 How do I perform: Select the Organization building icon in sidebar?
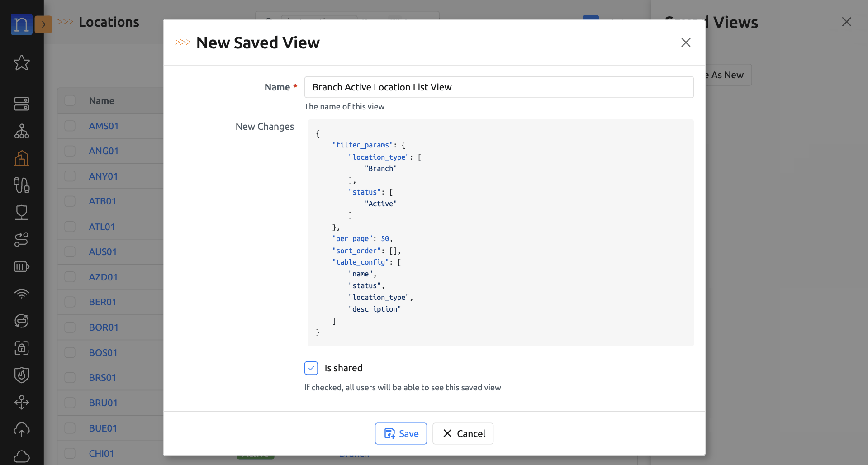(21, 158)
